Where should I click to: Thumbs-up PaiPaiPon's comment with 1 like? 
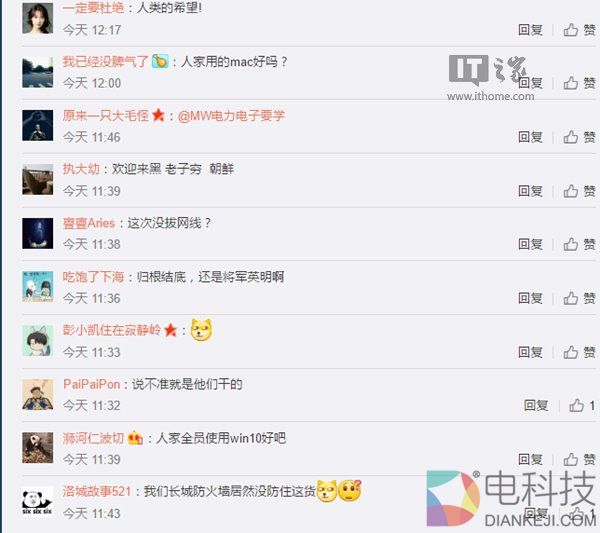[x=582, y=405]
